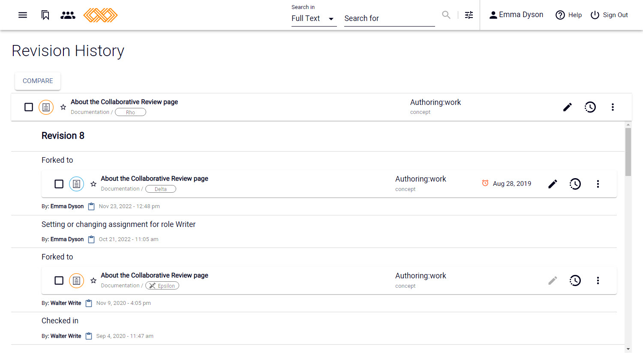Click the 'Nov 23, 2022 - 12:48 pm' timestamp

tap(129, 206)
